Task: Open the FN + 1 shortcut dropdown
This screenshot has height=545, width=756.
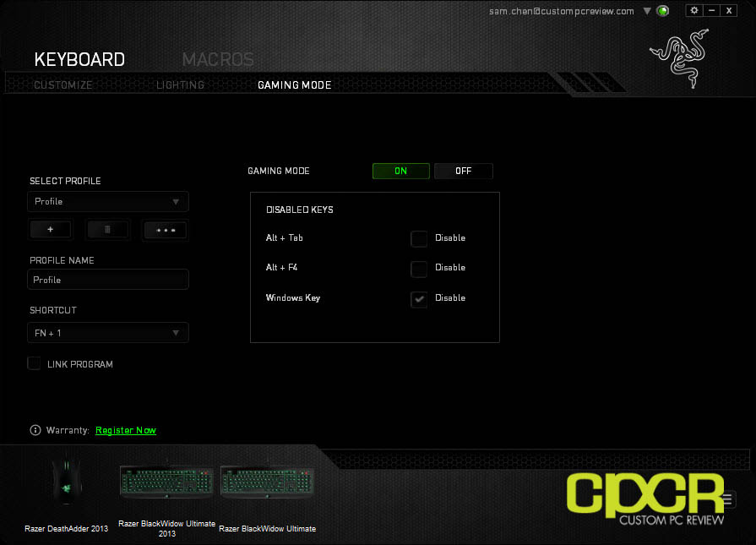Action: (x=108, y=333)
